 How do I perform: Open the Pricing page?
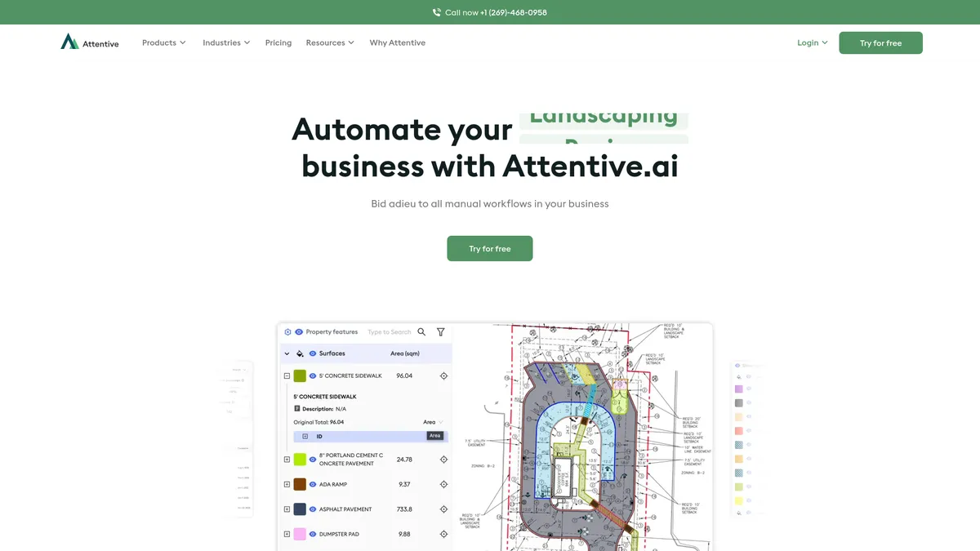pyautogui.click(x=278, y=42)
